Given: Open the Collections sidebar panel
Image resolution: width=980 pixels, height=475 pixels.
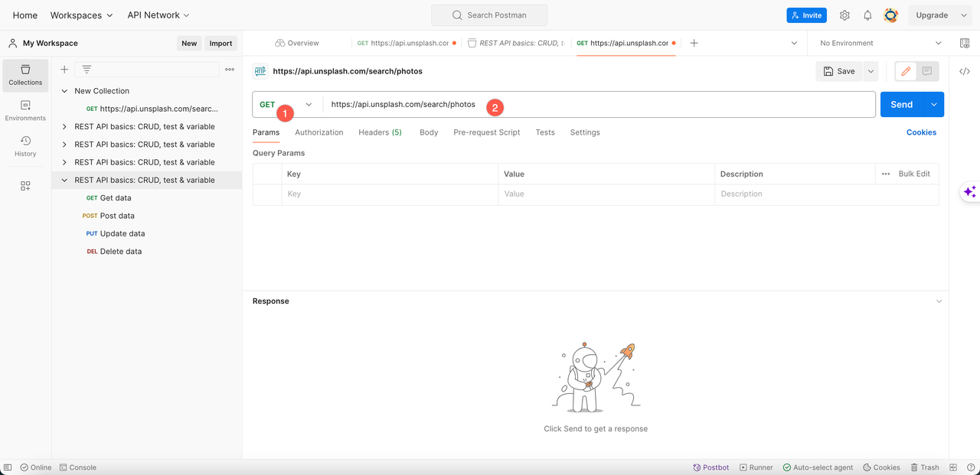Looking at the screenshot, I should click(x=25, y=75).
